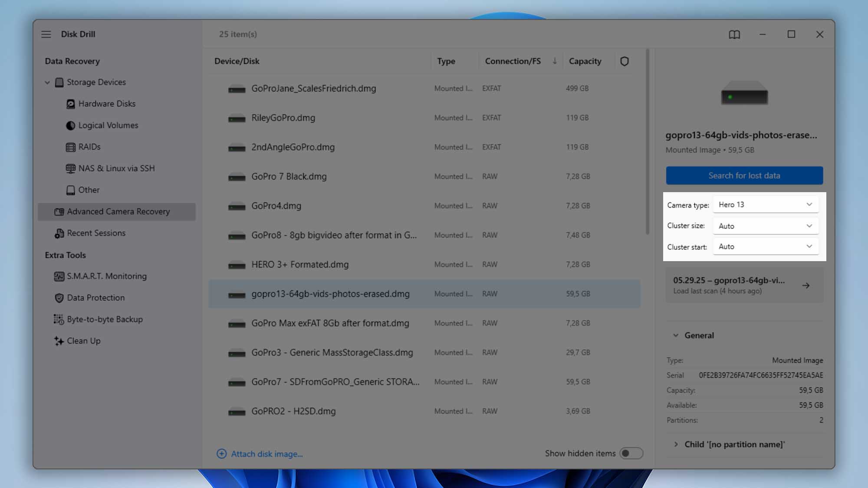Open RAIDs in sidebar
868x488 pixels.
pos(89,147)
